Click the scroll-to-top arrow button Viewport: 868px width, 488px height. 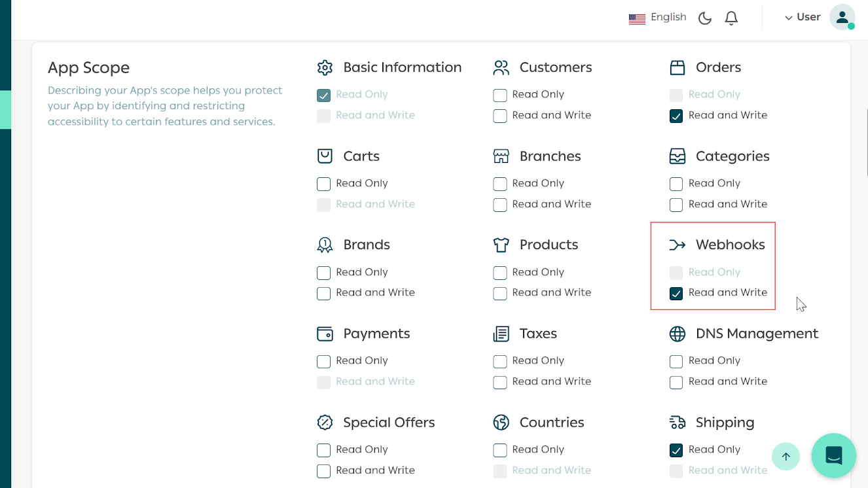(x=786, y=457)
